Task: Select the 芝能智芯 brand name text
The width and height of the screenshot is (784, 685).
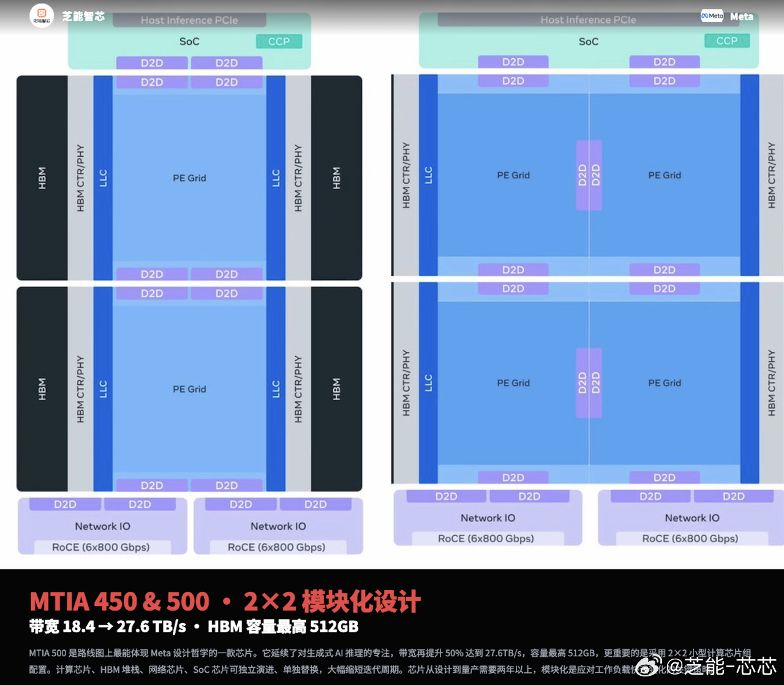Action: tap(83, 16)
